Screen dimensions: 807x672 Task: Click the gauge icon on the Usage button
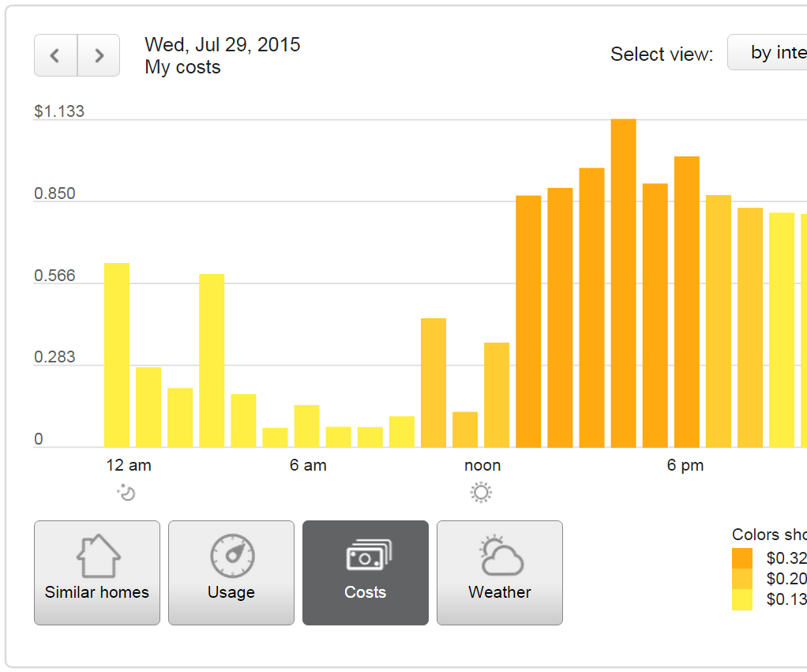(x=231, y=557)
